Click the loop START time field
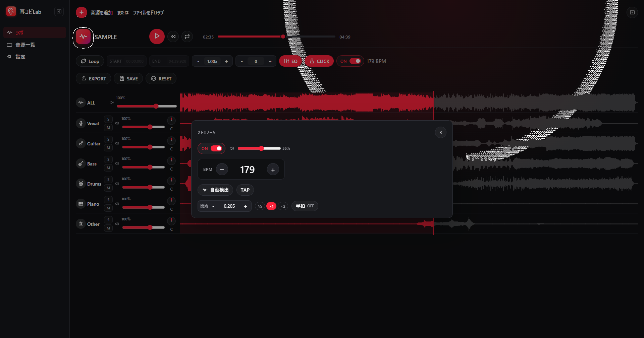Image resolution: width=644 pixels, height=338 pixels. (x=127, y=61)
